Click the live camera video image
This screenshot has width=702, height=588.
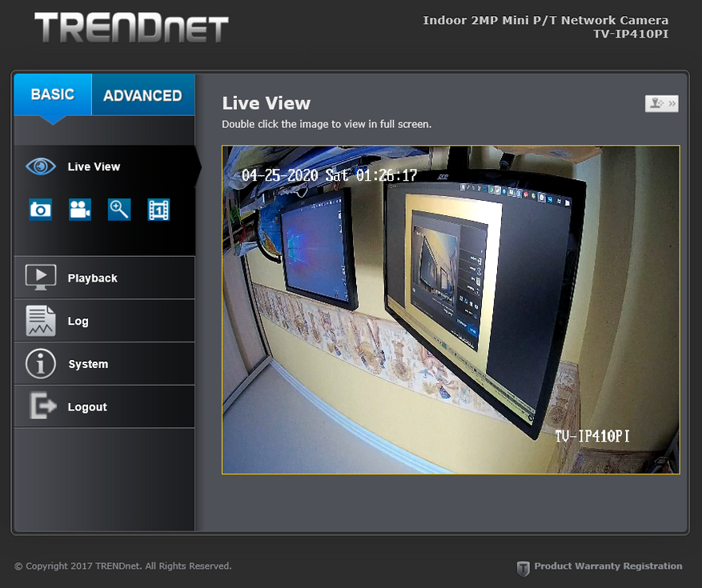tap(451, 310)
